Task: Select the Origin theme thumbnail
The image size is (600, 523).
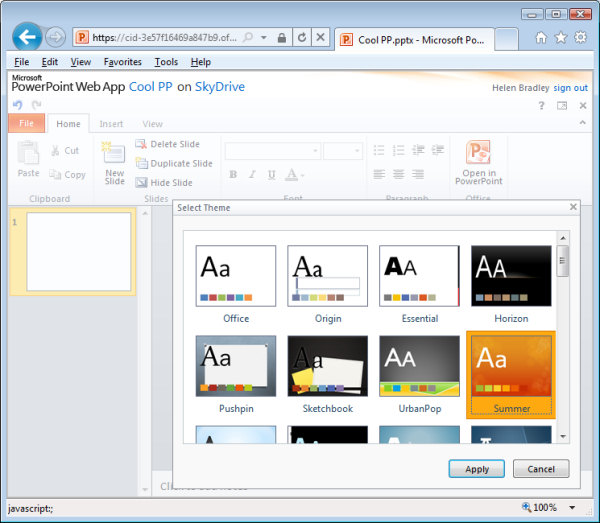Action: point(328,276)
